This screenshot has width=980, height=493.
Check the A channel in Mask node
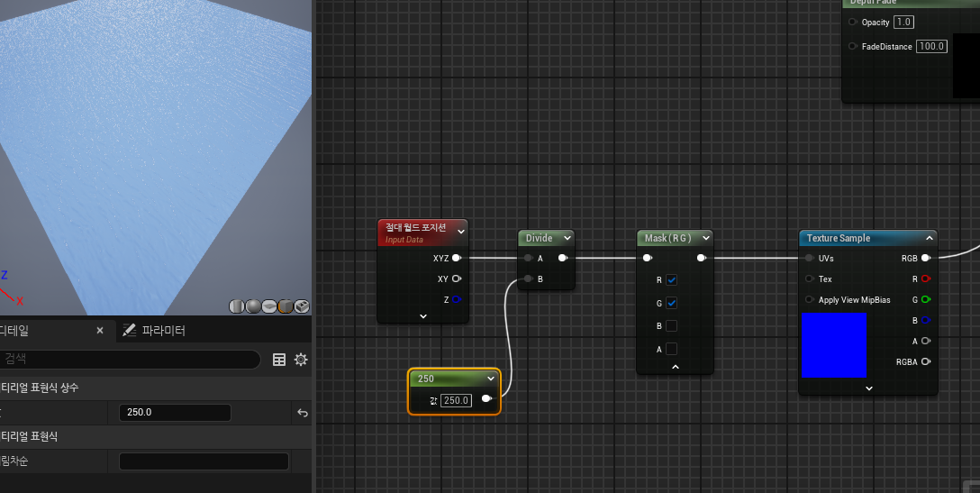click(x=671, y=349)
